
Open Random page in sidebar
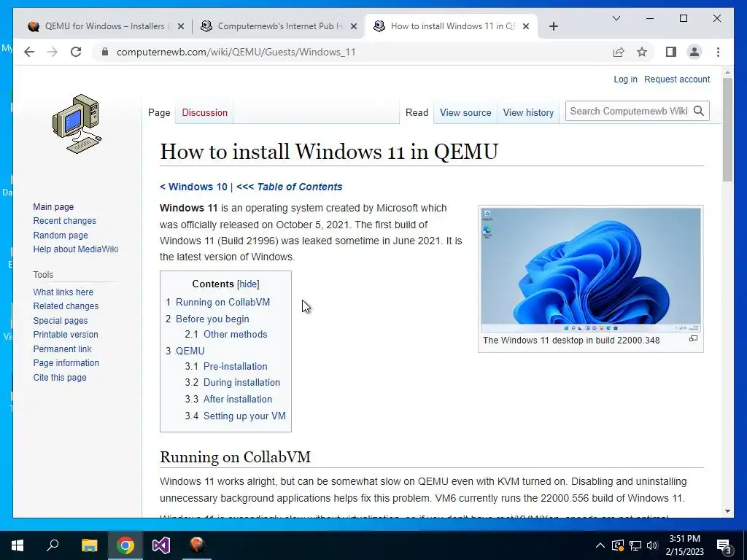click(61, 236)
